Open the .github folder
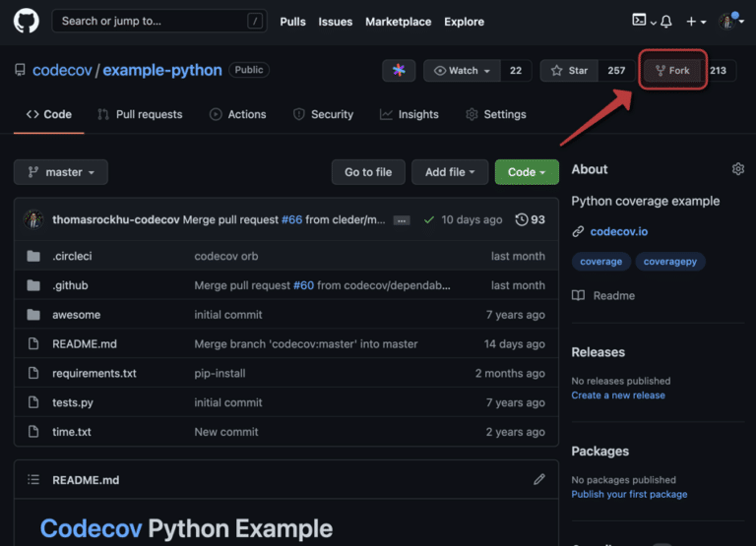Image resolution: width=756 pixels, height=546 pixels. click(x=71, y=285)
